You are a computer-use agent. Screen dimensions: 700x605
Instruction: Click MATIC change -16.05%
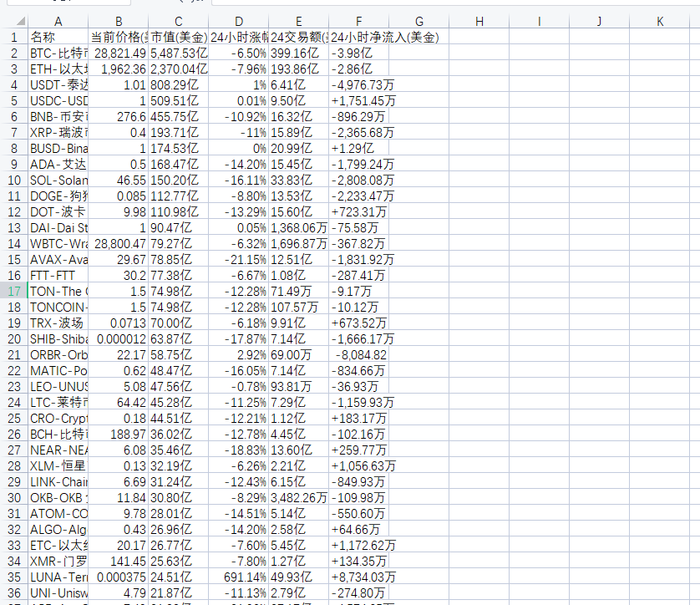(239, 371)
